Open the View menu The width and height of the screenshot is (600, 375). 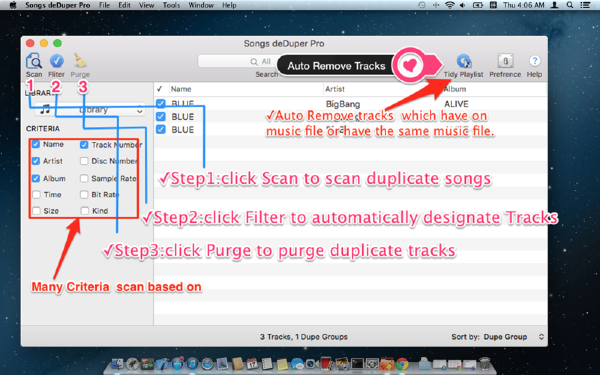pyautogui.click(x=147, y=5)
